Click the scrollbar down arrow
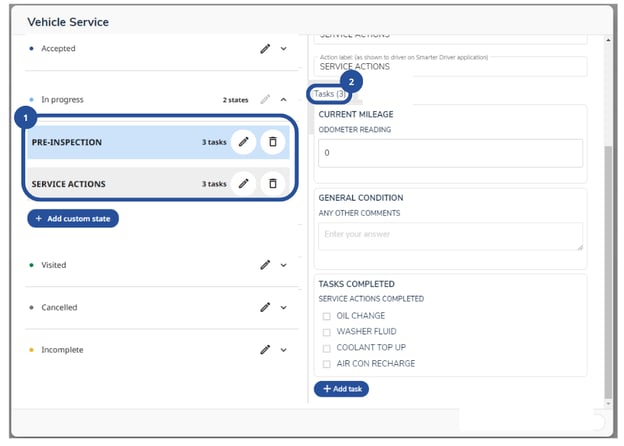The image size is (624, 446). pyautogui.click(x=608, y=403)
